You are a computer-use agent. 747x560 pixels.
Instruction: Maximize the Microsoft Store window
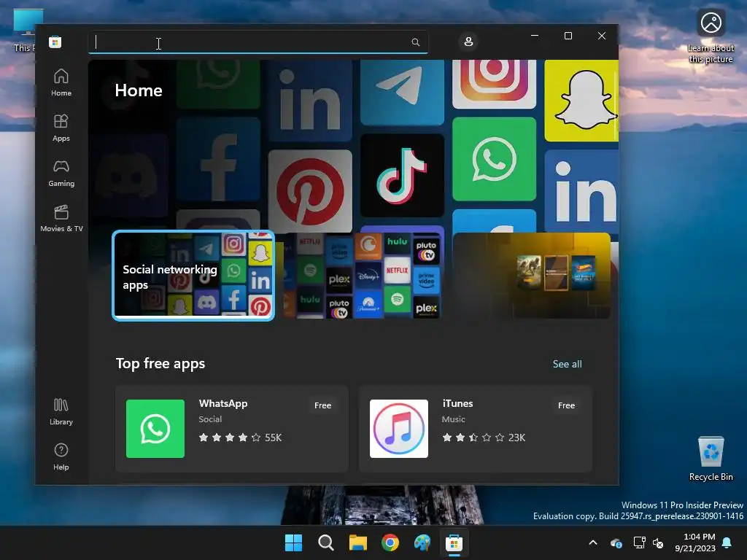pyautogui.click(x=568, y=36)
